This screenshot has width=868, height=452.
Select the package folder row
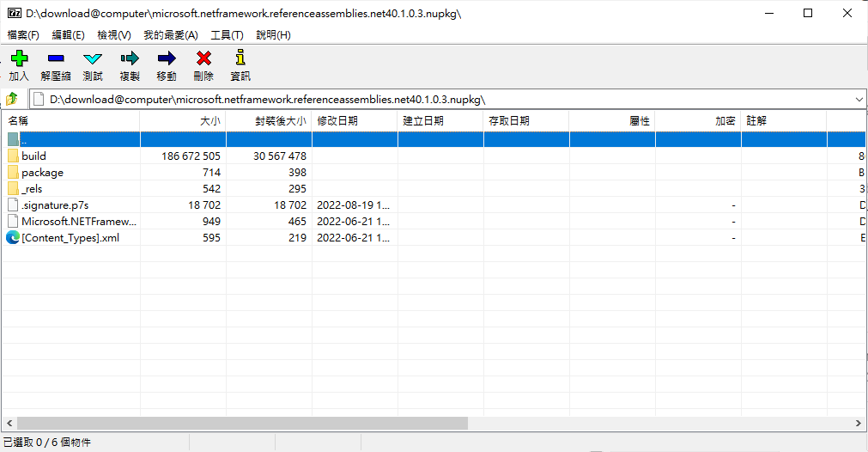click(x=42, y=173)
